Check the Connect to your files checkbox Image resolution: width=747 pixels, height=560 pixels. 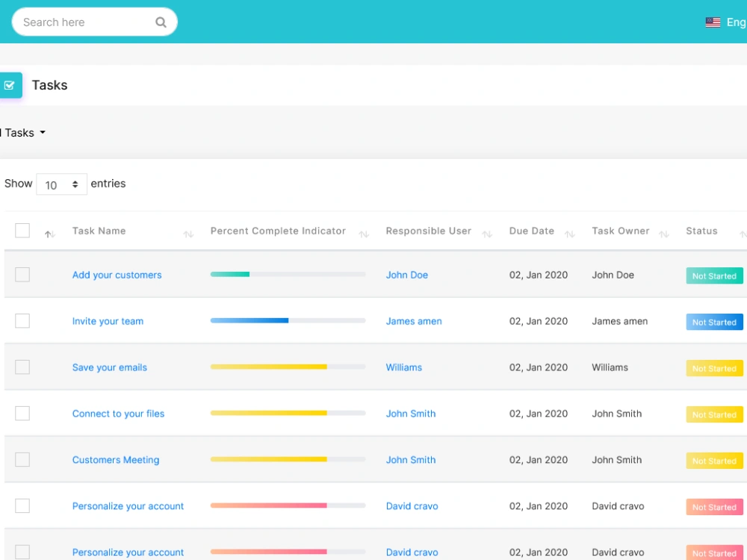pos(22,414)
